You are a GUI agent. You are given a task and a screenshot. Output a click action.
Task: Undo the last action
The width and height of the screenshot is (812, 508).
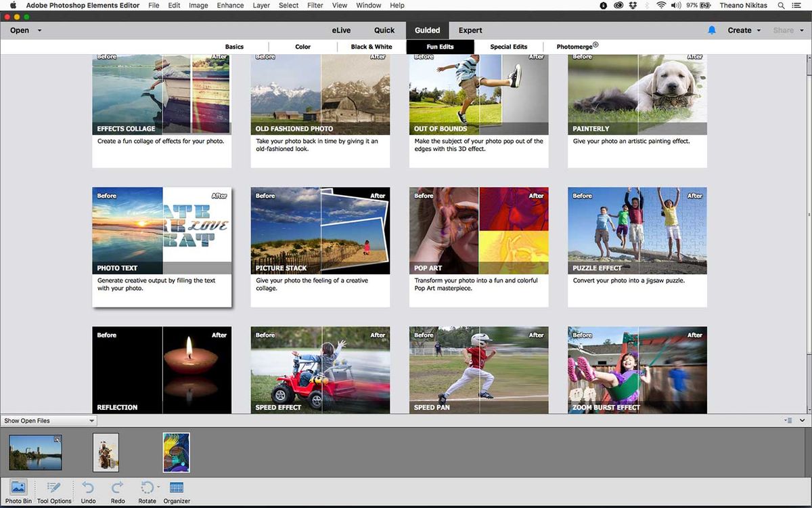click(x=88, y=487)
